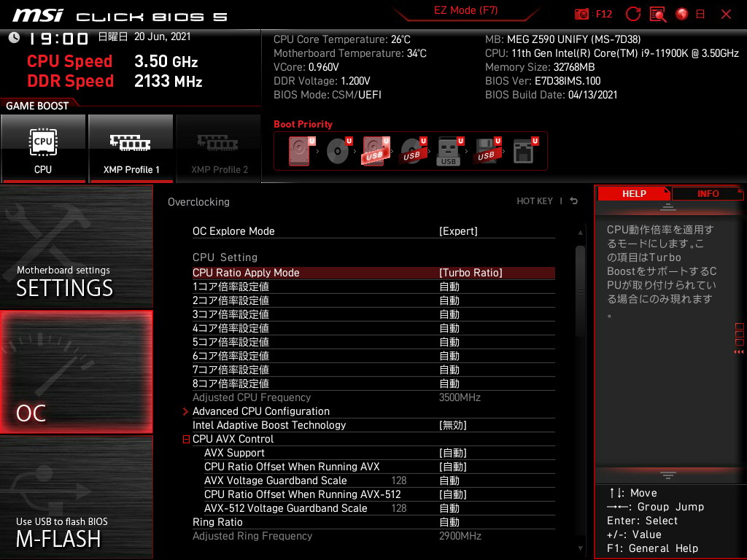Screen dimensions: 747x560
Task: Select the 3コア倍率設定値 row
Action: pos(373,314)
